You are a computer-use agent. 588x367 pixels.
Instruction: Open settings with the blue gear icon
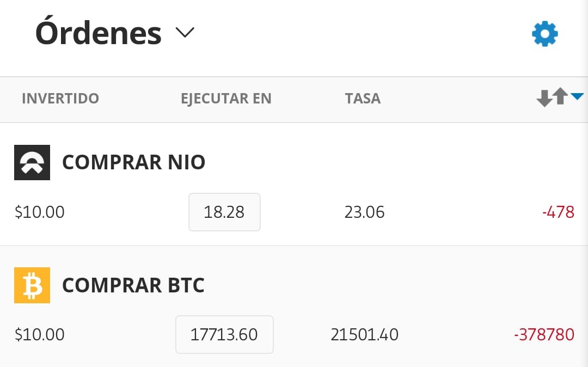pyautogui.click(x=545, y=34)
